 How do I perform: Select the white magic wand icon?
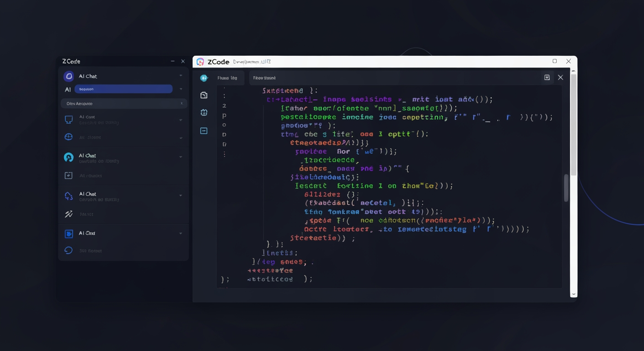click(69, 214)
